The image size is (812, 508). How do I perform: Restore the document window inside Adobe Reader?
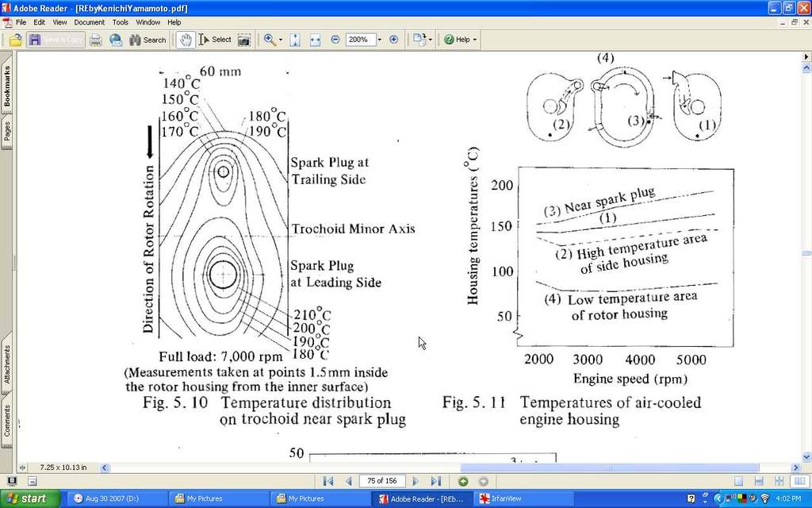click(x=795, y=22)
